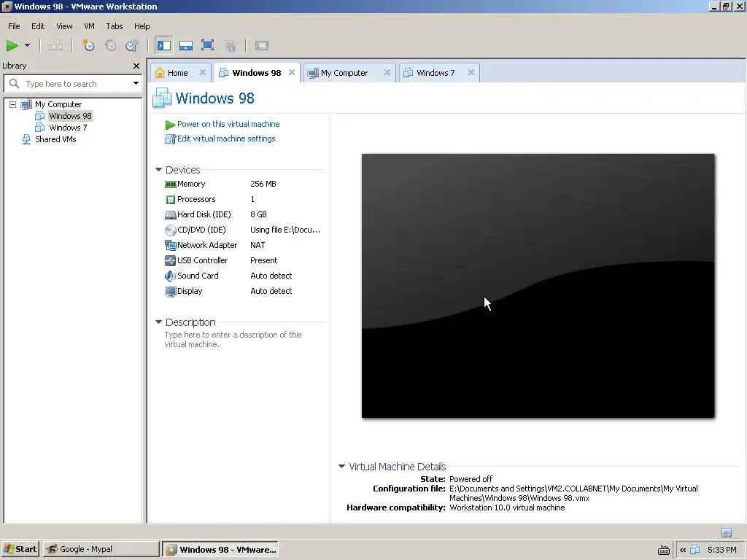Click the Display device icon
Screen dimensions: 747x560
click(x=170, y=292)
